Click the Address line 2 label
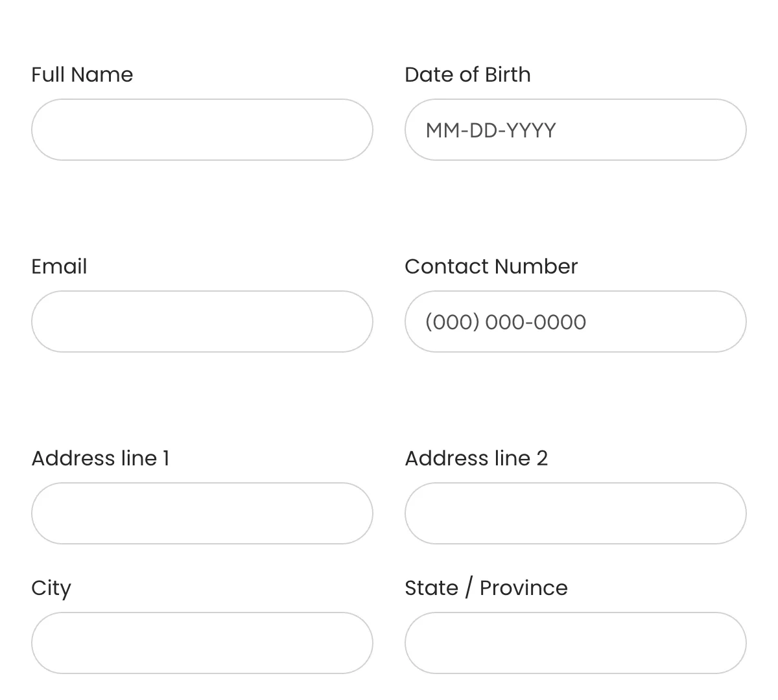The height and width of the screenshot is (700, 778). [476, 458]
